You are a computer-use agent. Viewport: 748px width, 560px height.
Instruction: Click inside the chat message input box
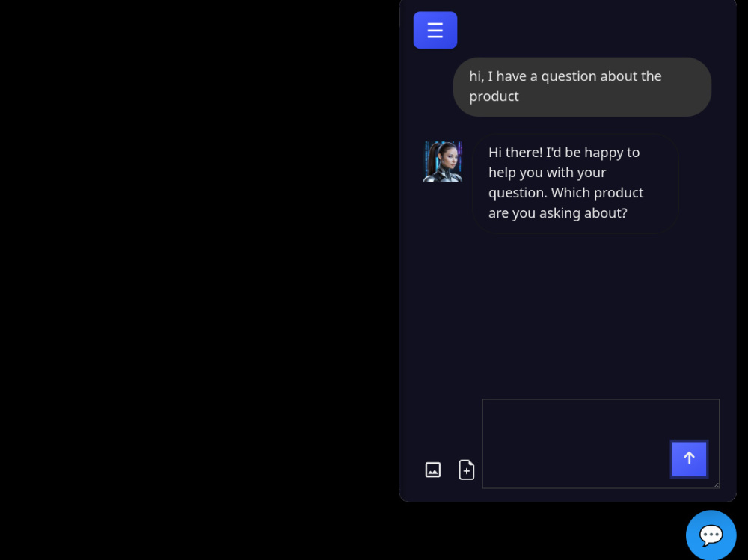pos(601,443)
